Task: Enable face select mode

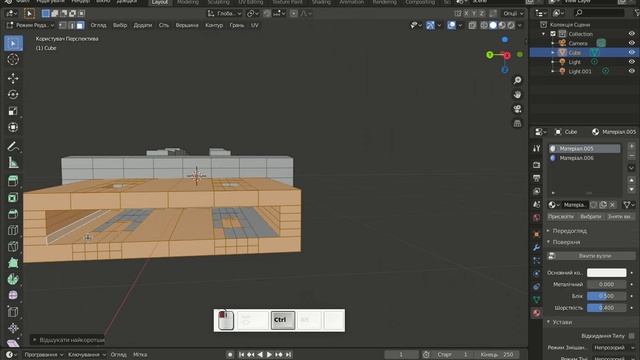Action: (80, 25)
